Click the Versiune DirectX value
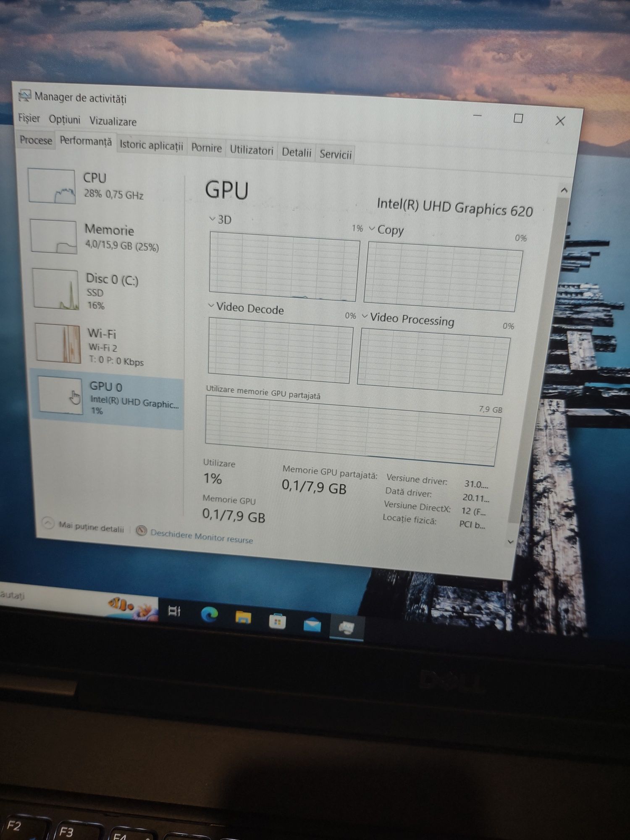The image size is (630, 840). click(473, 512)
